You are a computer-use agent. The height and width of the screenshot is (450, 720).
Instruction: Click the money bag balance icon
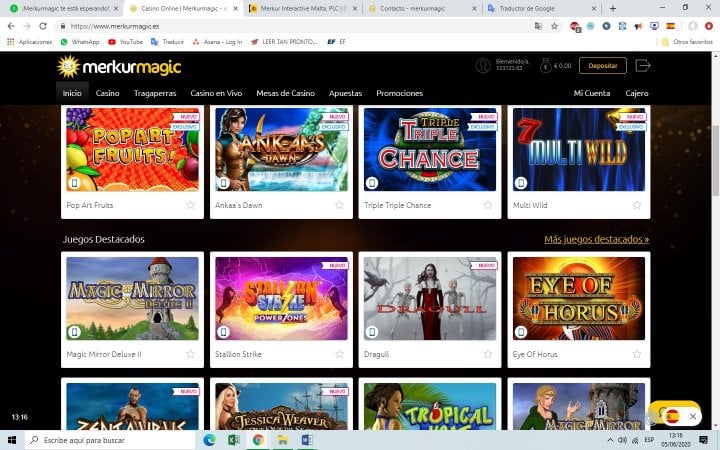coord(545,66)
